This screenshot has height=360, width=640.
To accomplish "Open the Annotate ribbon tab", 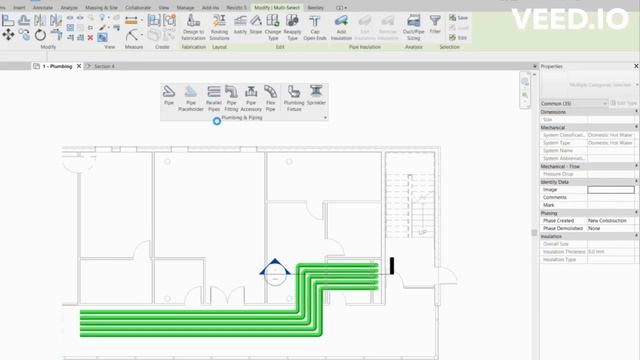I will point(43,7).
